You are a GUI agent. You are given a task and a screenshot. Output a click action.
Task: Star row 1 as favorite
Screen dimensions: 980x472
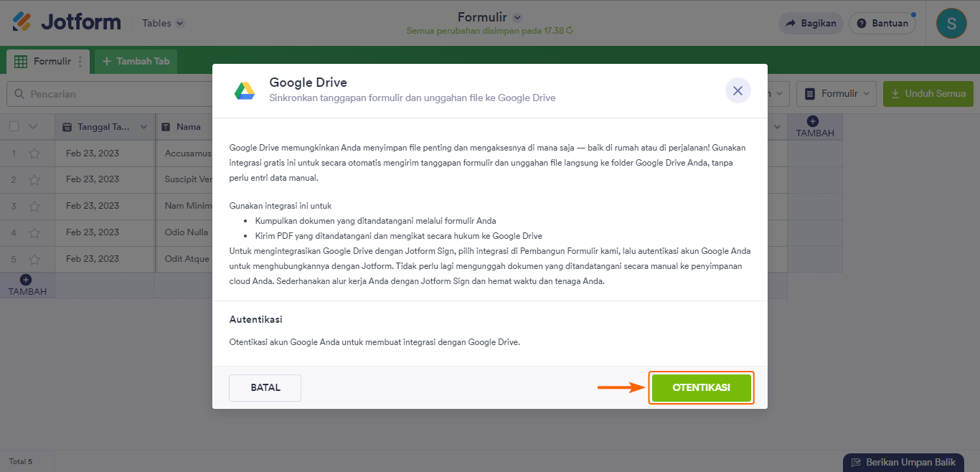point(34,154)
